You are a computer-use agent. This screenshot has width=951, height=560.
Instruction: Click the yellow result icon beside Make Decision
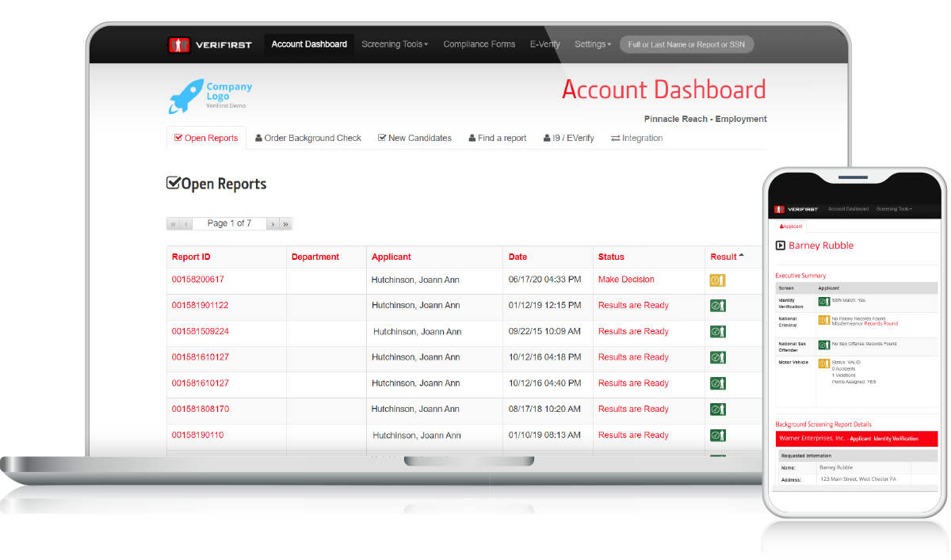pos(717,279)
